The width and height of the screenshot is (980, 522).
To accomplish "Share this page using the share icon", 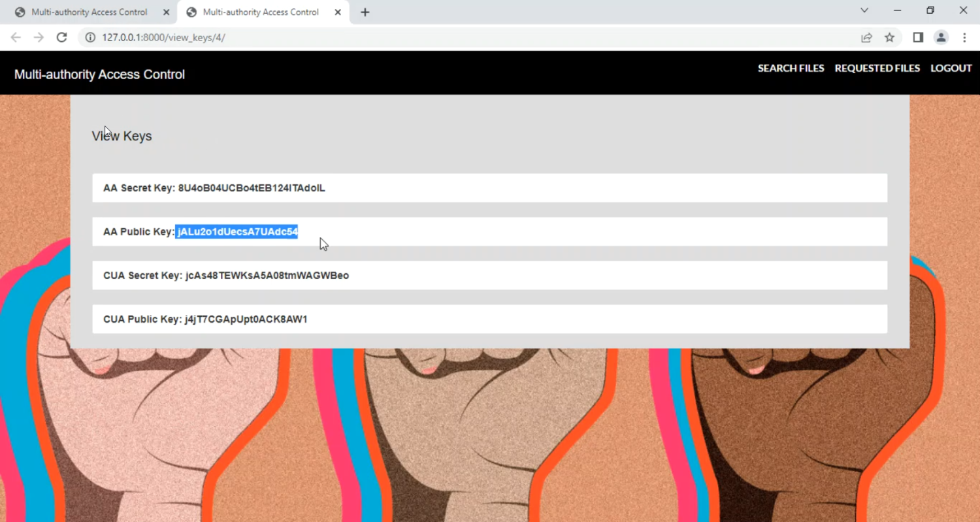I will point(866,37).
